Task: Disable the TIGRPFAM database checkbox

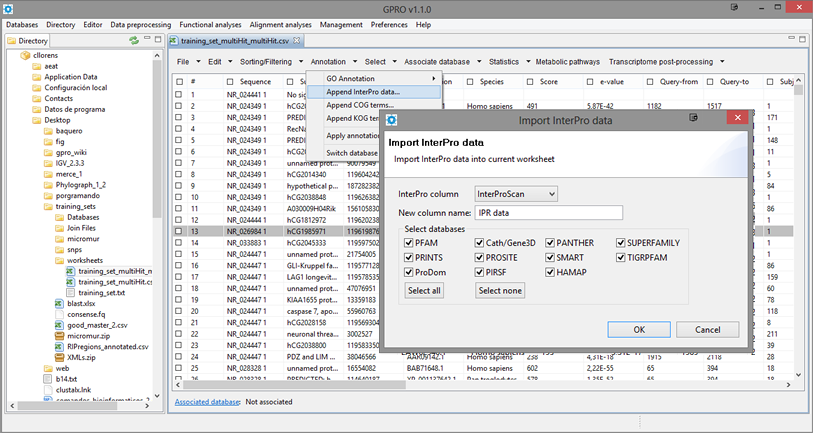Action: pos(620,257)
